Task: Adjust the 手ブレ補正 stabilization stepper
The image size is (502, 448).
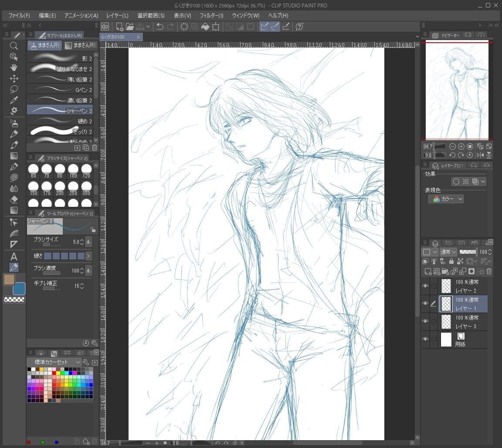Action: pos(82,286)
